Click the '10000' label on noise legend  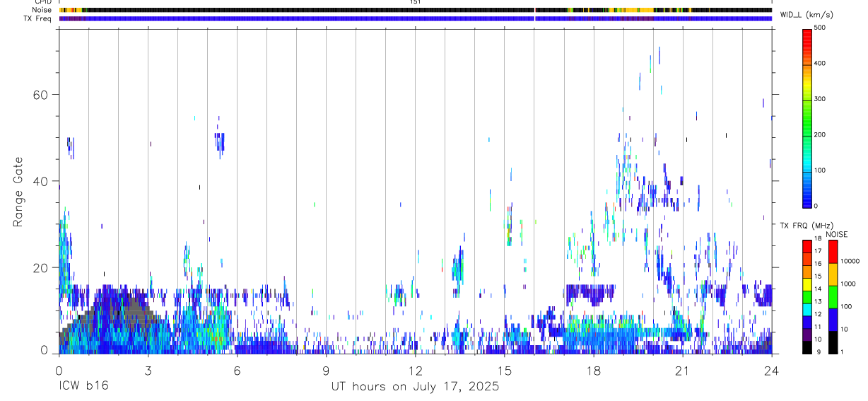tap(849, 260)
